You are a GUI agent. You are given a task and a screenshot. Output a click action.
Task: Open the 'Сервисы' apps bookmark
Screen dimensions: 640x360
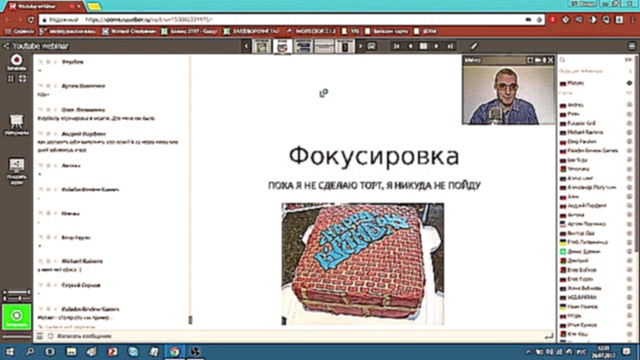click(19, 31)
